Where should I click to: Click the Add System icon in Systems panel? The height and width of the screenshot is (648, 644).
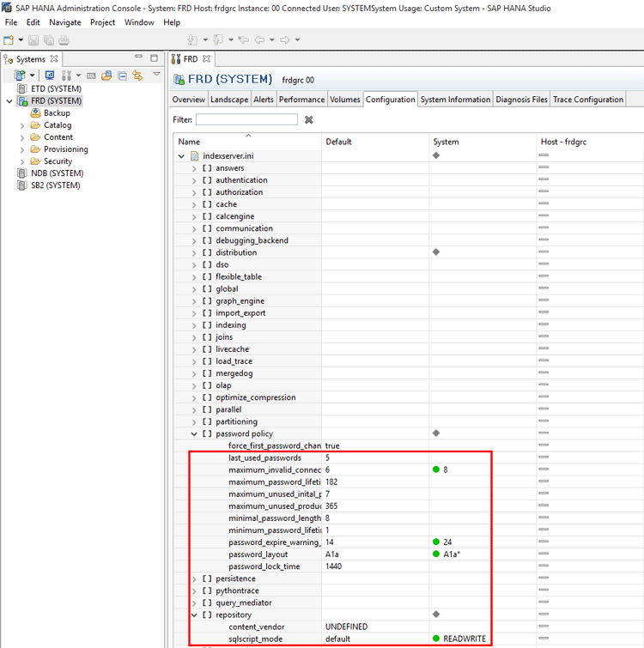pyautogui.click(x=21, y=76)
